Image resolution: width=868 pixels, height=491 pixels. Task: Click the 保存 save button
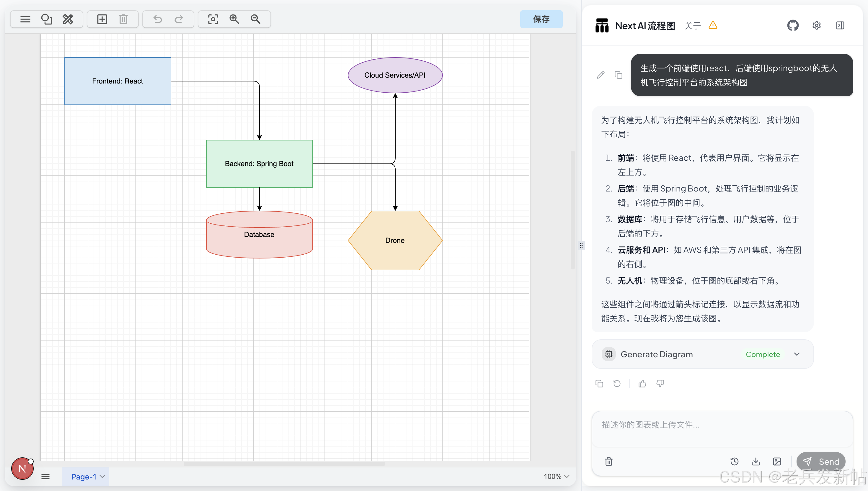pyautogui.click(x=541, y=19)
